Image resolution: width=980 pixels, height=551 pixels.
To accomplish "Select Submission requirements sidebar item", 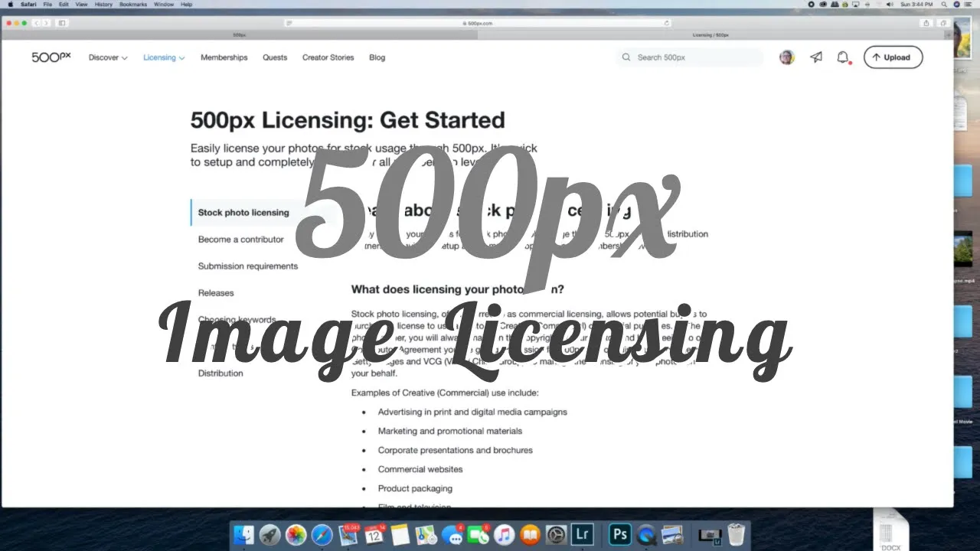I will tap(248, 266).
